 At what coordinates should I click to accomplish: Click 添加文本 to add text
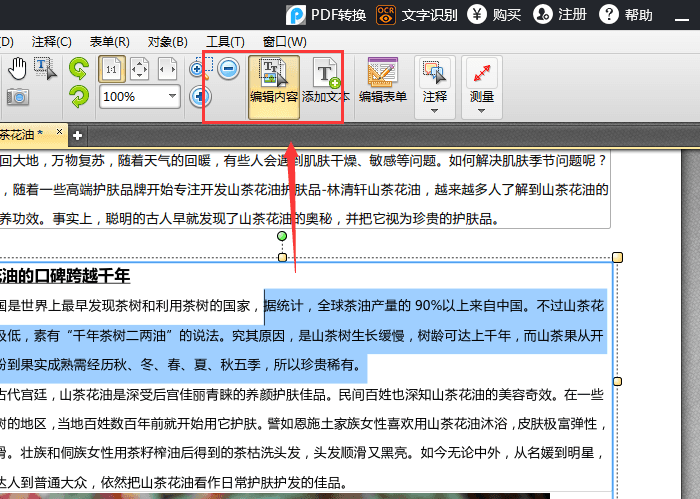(x=326, y=81)
